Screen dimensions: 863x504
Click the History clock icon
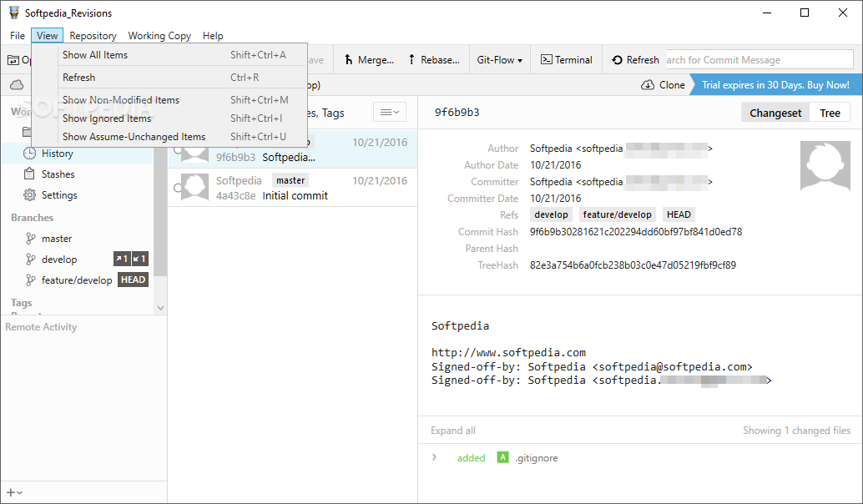pyautogui.click(x=30, y=154)
